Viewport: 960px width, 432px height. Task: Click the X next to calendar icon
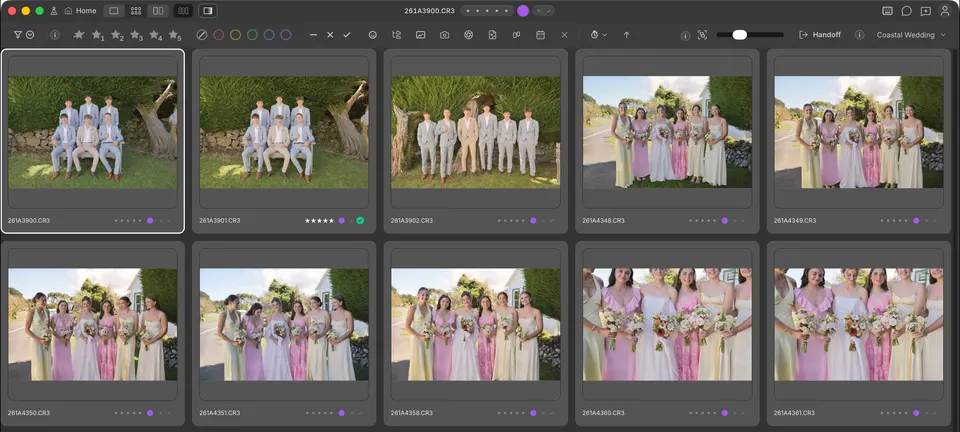[564, 35]
